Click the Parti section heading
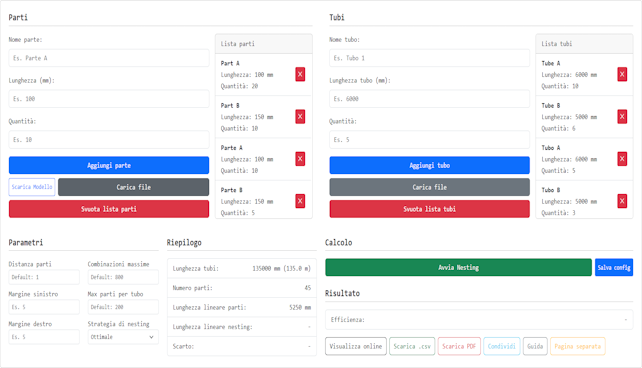 [18, 17]
